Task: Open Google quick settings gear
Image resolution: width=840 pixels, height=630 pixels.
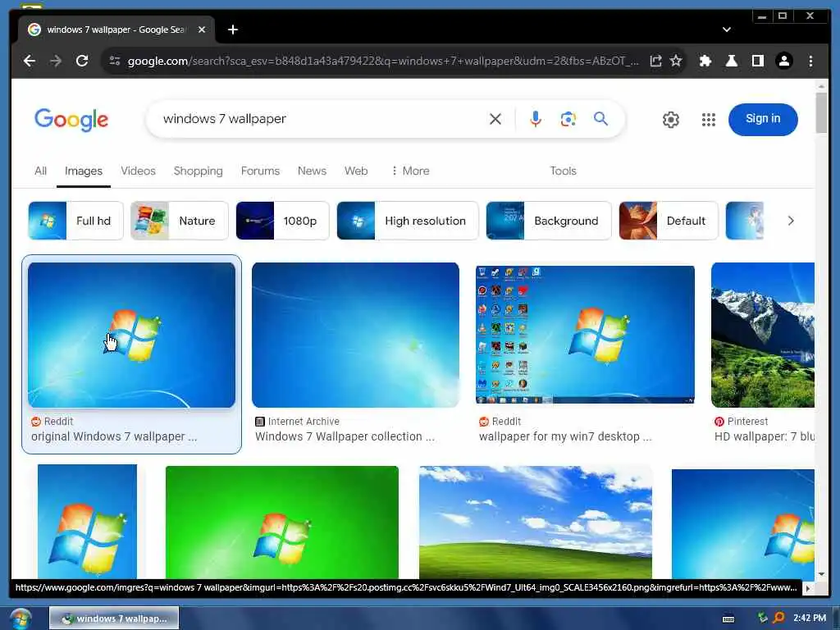Action: pos(671,120)
